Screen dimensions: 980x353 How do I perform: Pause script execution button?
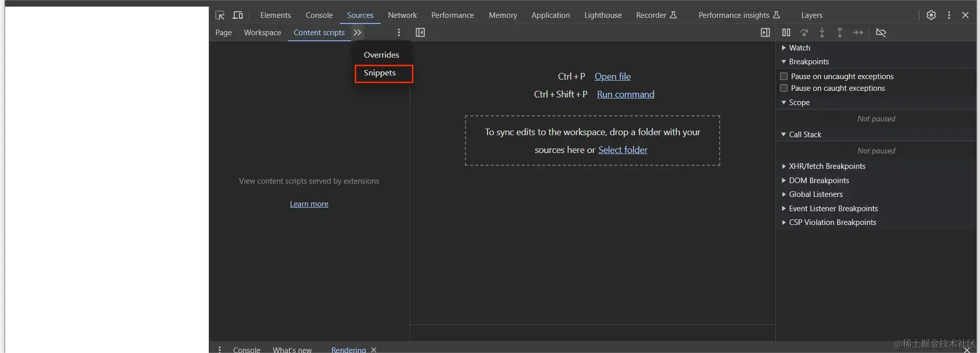[x=786, y=33]
